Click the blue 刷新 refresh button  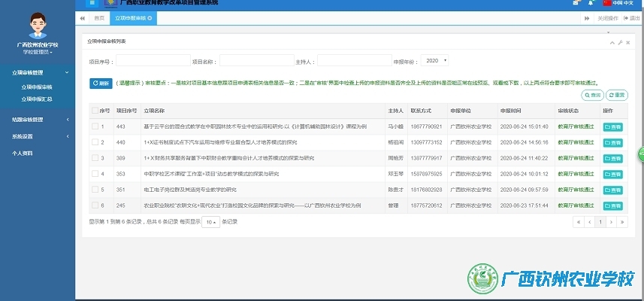coord(101,83)
